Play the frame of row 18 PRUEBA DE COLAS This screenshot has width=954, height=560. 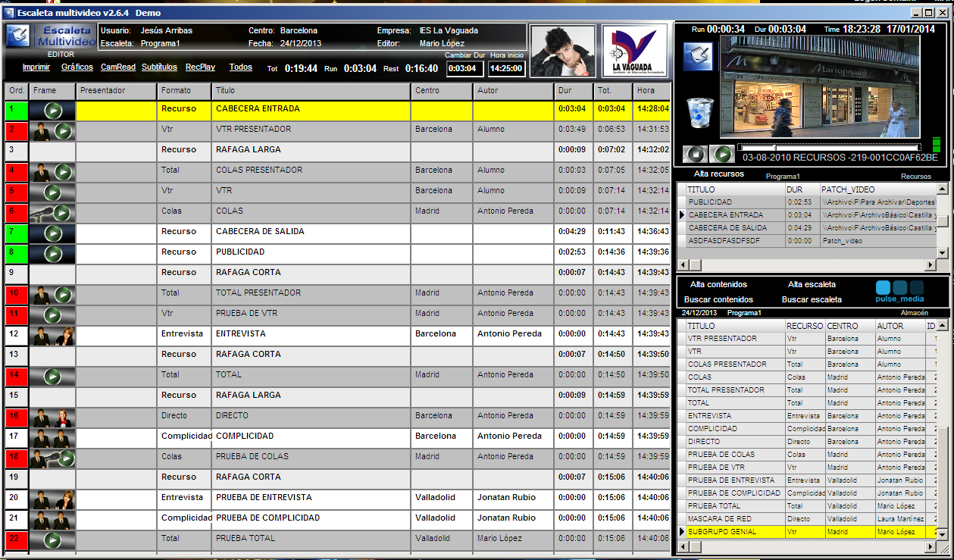click(x=65, y=458)
